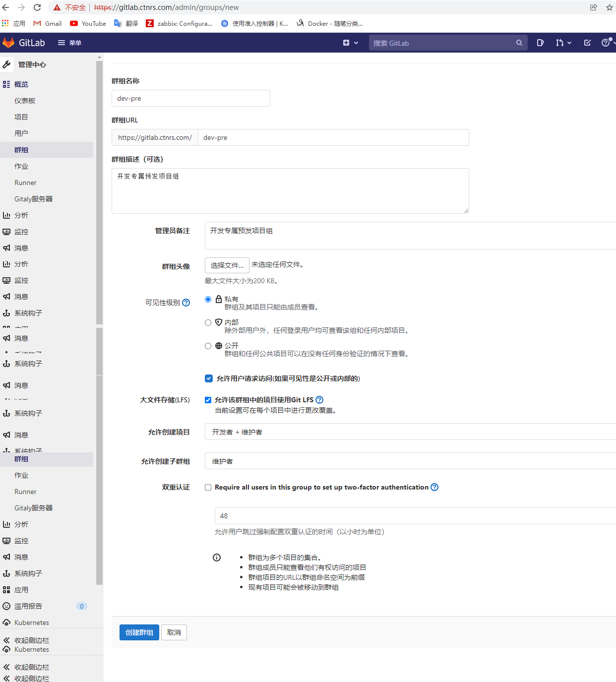The height and width of the screenshot is (682, 616).
Task: Select the 私有 visibility radio button
Action: point(208,299)
